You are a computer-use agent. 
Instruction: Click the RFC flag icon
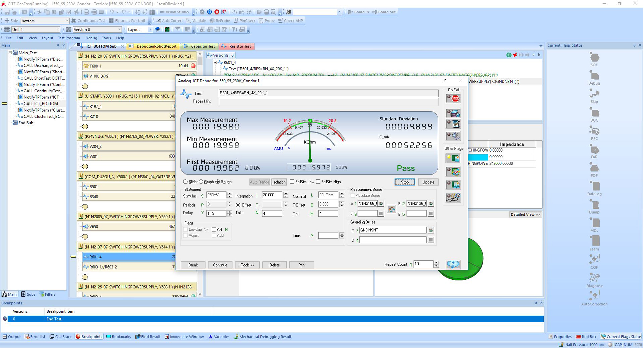coord(594,131)
